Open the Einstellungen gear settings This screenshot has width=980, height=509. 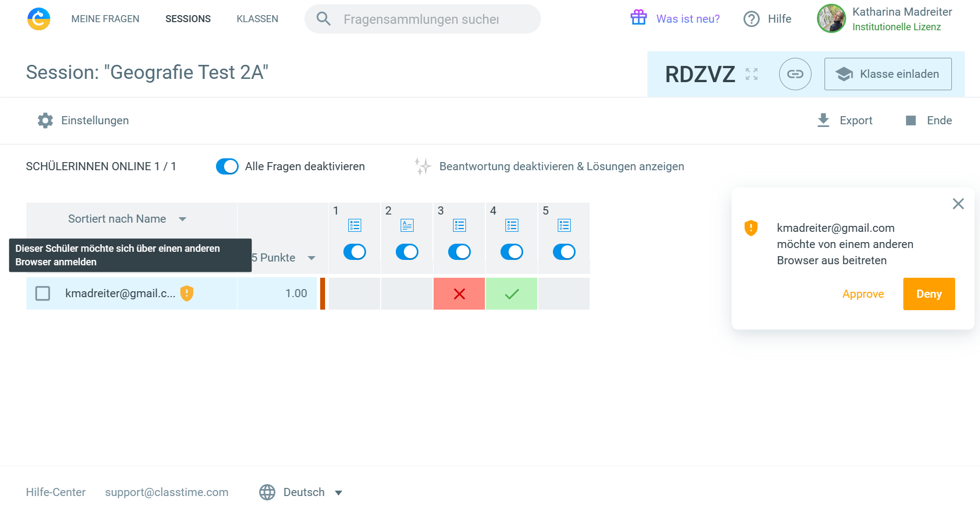pyautogui.click(x=45, y=120)
